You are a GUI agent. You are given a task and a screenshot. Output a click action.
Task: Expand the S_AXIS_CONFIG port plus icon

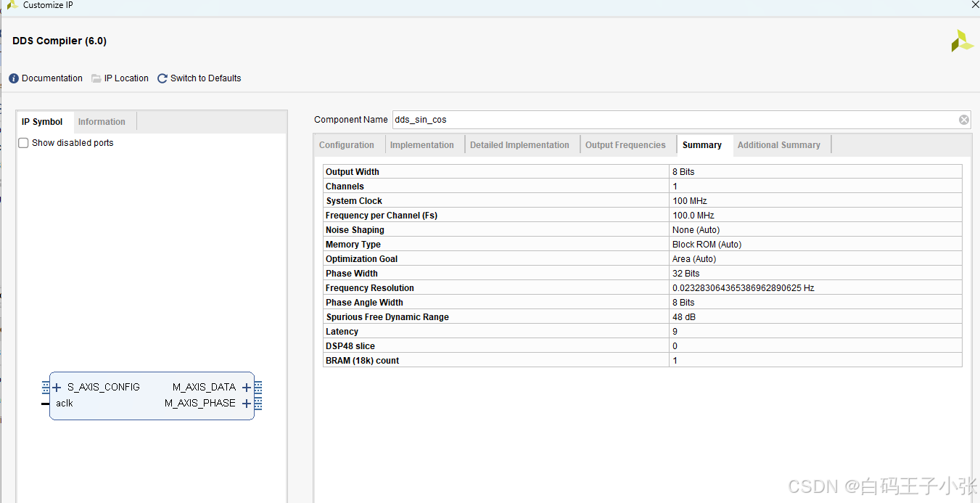click(57, 388)
